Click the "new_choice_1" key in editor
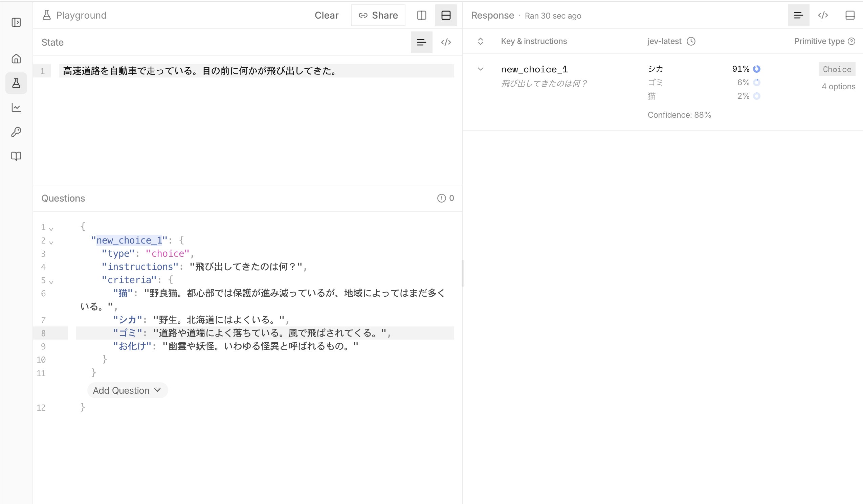Viewport: 863px width, 504px height. point(129,240)
